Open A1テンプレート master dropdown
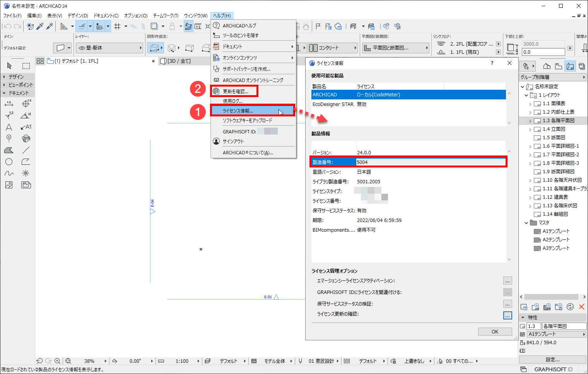This screenshot has height=374, width=588. pyautogui.click(x=557, y=334)
